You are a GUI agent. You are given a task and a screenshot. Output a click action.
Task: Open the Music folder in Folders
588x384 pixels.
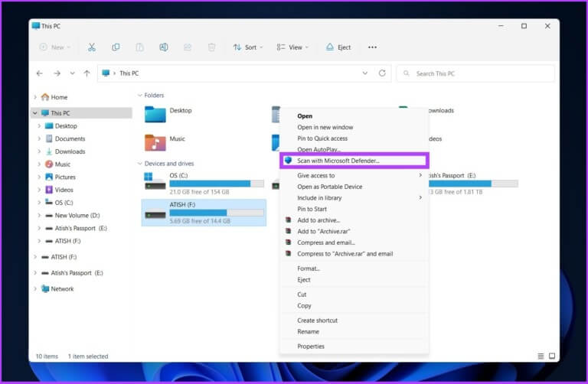pos(155,143)
